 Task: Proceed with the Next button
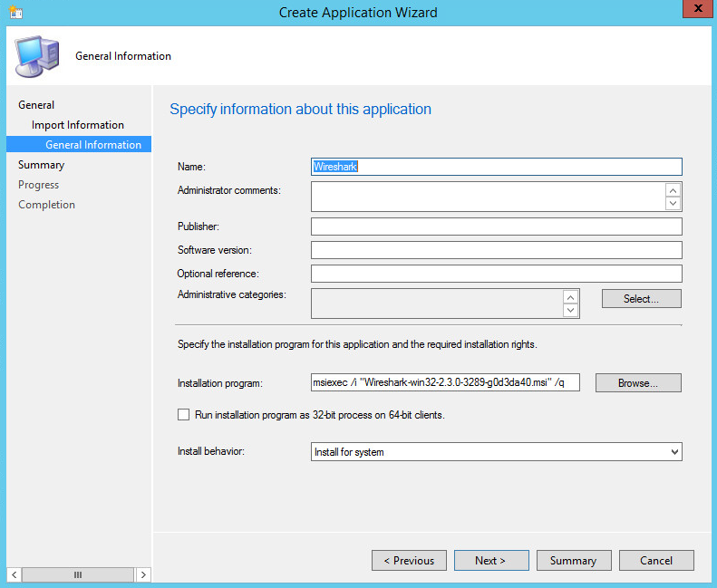tap(491, 561)
